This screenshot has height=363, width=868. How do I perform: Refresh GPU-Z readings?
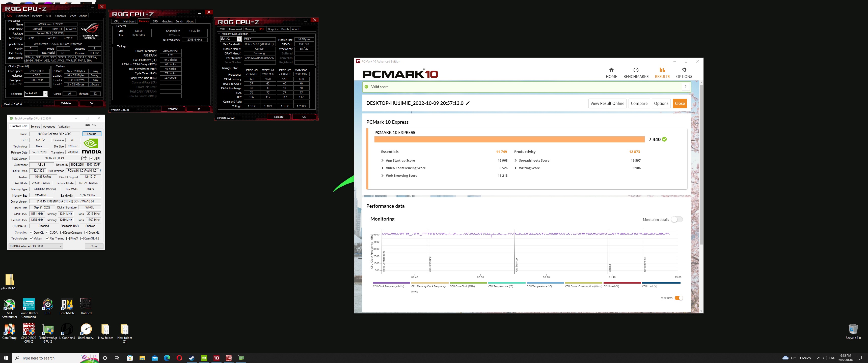pos(94,125)
